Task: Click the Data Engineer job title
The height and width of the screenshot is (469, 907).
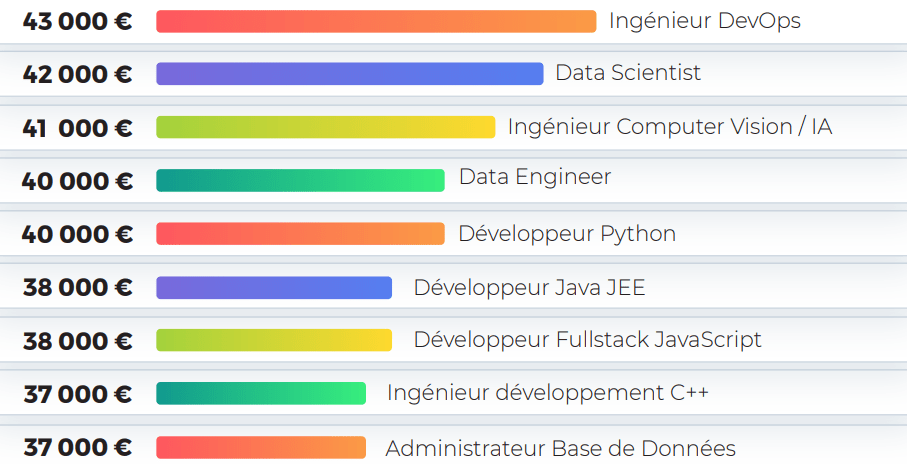Action: [x=535, y=178]
